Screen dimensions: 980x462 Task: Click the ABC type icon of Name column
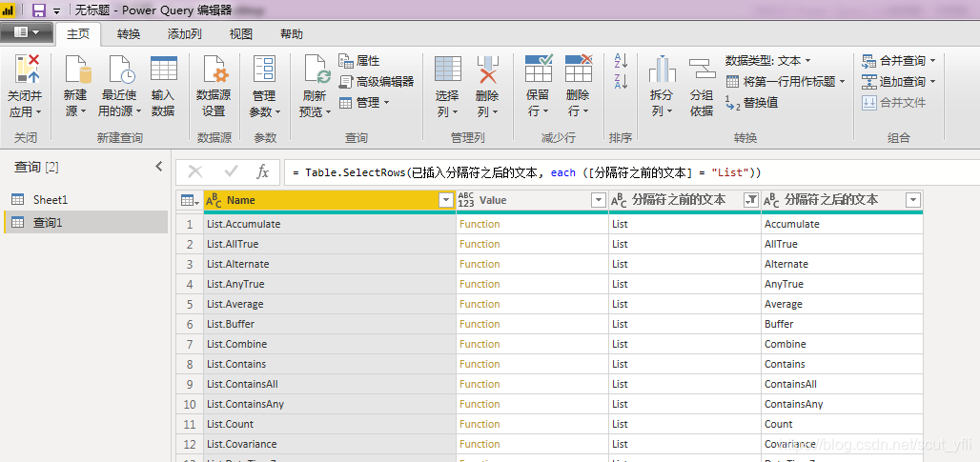click(214, 200)
